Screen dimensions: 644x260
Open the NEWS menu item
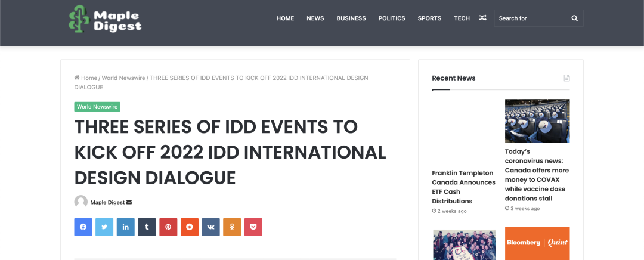pyautogui.click(x=315, y=18)
